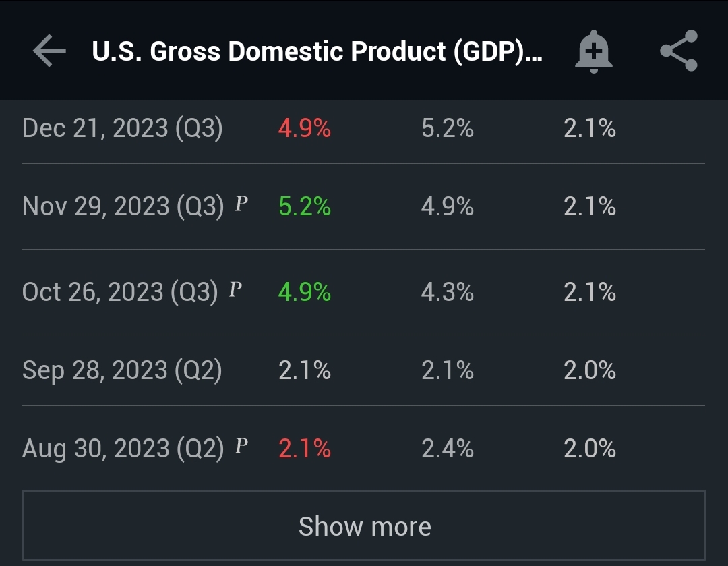
Task: Select the Nov 29, 2023 (Q3) entry
Action: point(363,206)
